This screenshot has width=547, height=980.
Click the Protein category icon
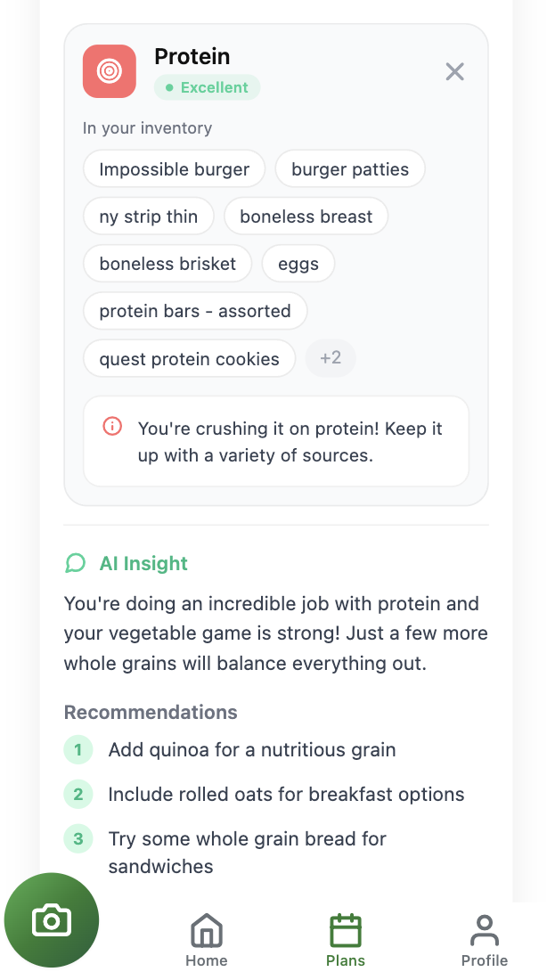(x=109, y=71)
